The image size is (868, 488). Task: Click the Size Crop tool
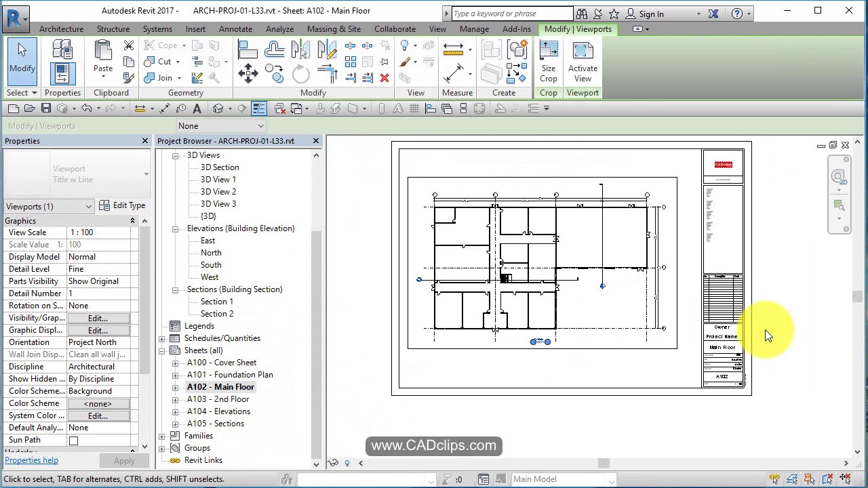[x=548, y=60]
